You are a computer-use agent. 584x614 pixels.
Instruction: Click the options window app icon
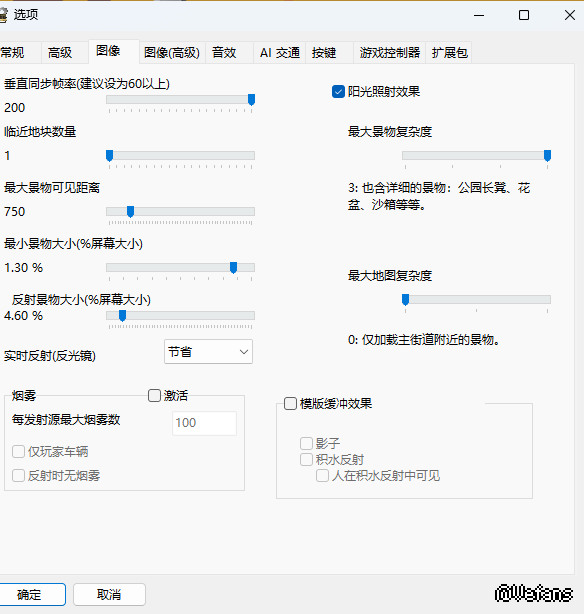3,15
